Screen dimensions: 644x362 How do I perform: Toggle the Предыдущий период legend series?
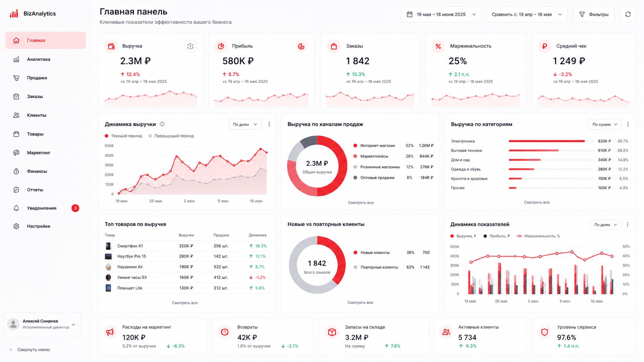pos(171,136)
